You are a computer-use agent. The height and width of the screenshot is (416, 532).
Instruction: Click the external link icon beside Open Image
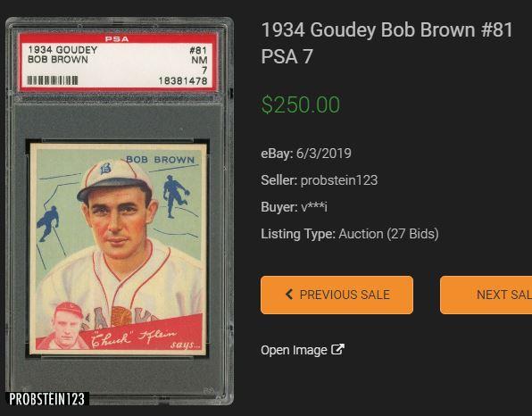pos(337,349)
